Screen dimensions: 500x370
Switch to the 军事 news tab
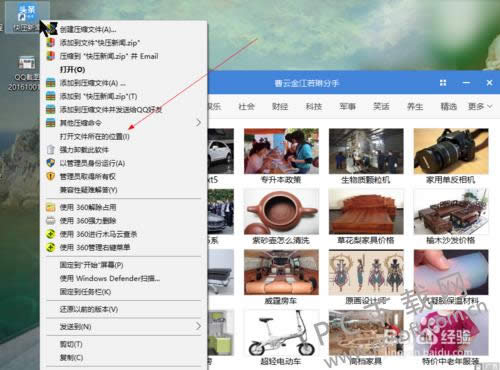pos(347,107)
